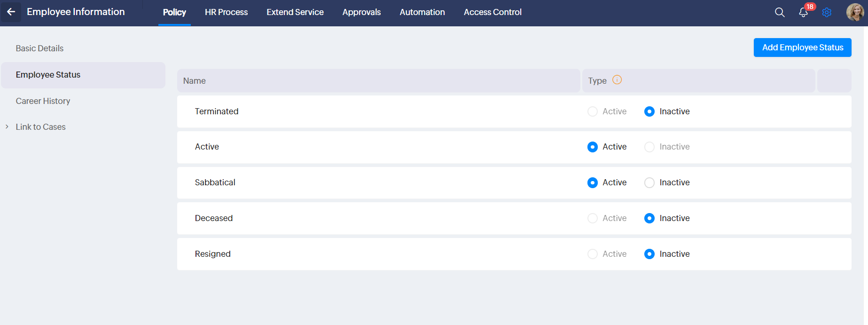This screenshot has width=868, height=325.
Task: Click Add Employee Status button
Action: coord(802,48)
